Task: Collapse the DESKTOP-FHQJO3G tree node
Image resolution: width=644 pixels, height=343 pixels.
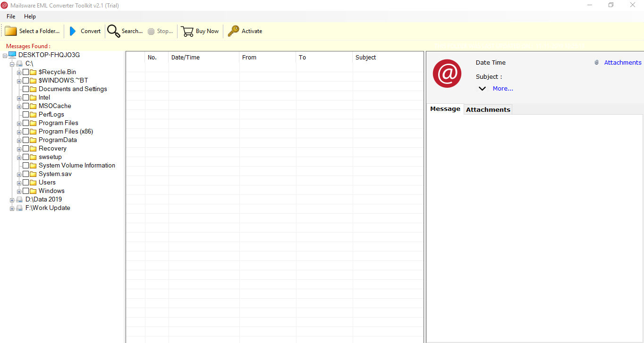Action: pyautogui.click(x=5, y=56)
